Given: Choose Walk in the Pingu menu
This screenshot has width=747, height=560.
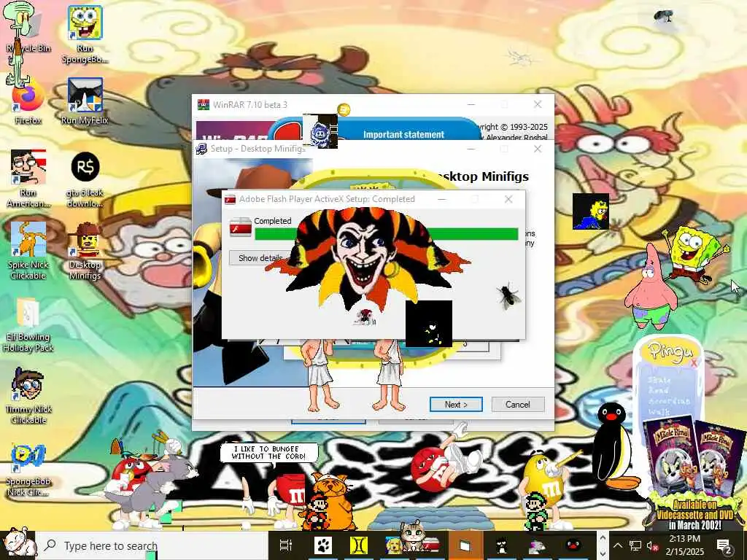Looking at the screenshot, I should [659, 411].
